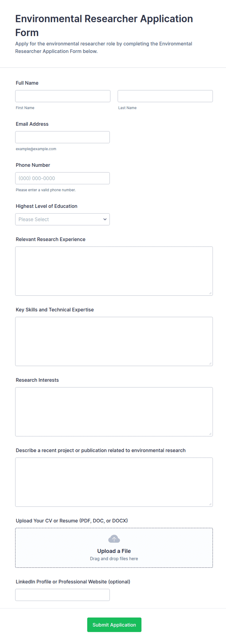
Task: Click the LinkedIn Profile or Website field
Action: click(62, 595)
